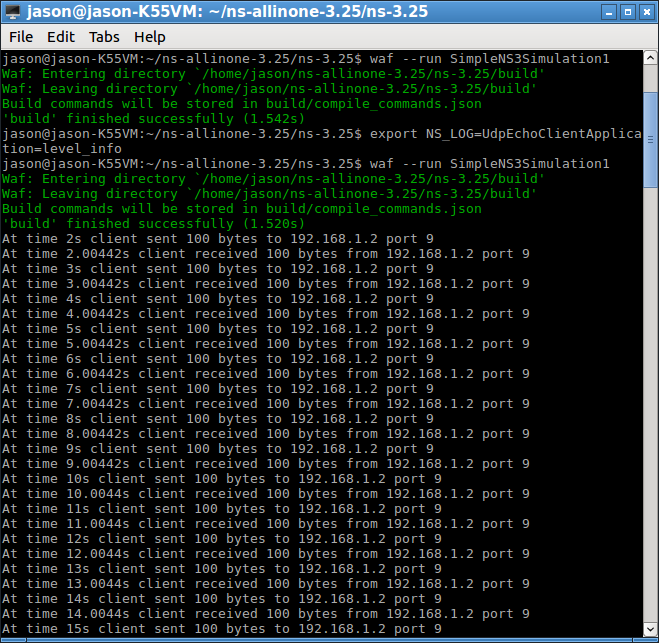This screenshot has width=659, height=643.
Task: Minimize the terminal window
Action: point(608,12)
